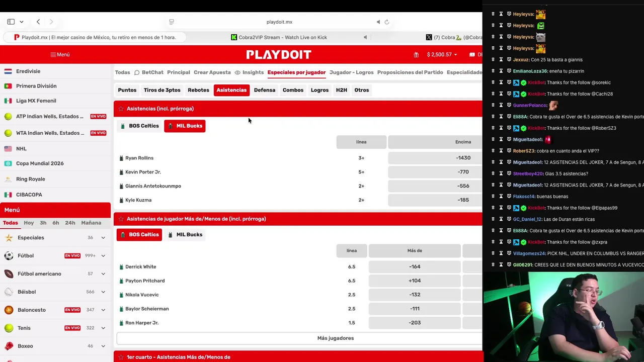Select MIL Bucks in Más de/Menos de section
Viewport: 644px width, 362px height.
[185, 234]
